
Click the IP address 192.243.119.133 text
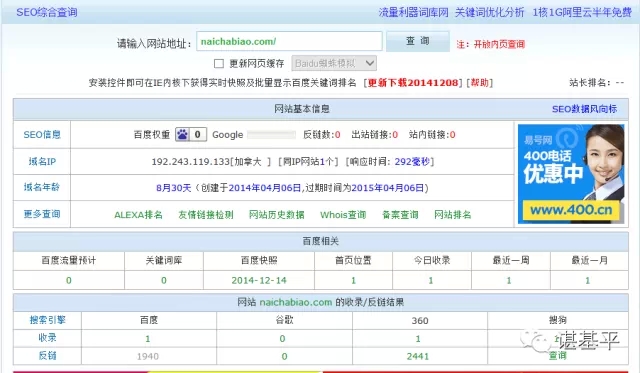click(191, 162)
